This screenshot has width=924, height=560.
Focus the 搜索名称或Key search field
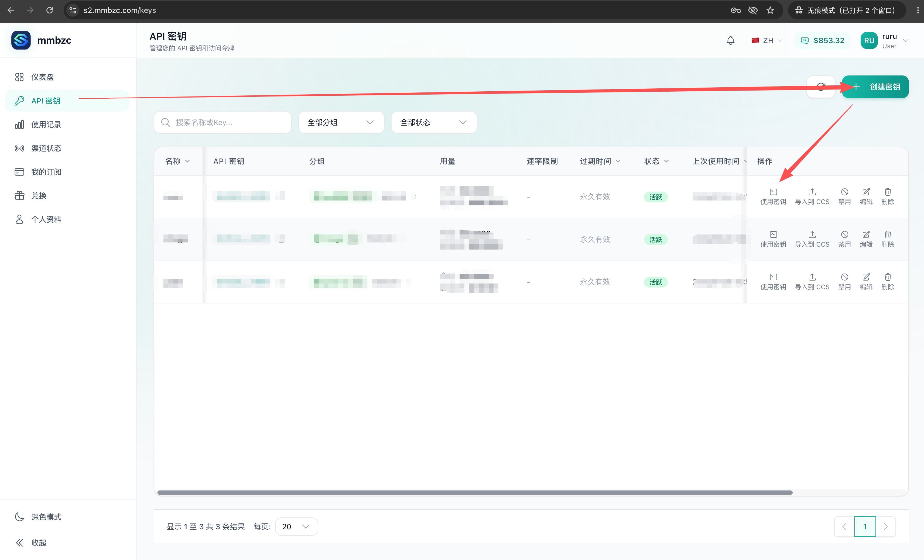tap(223, 123)
